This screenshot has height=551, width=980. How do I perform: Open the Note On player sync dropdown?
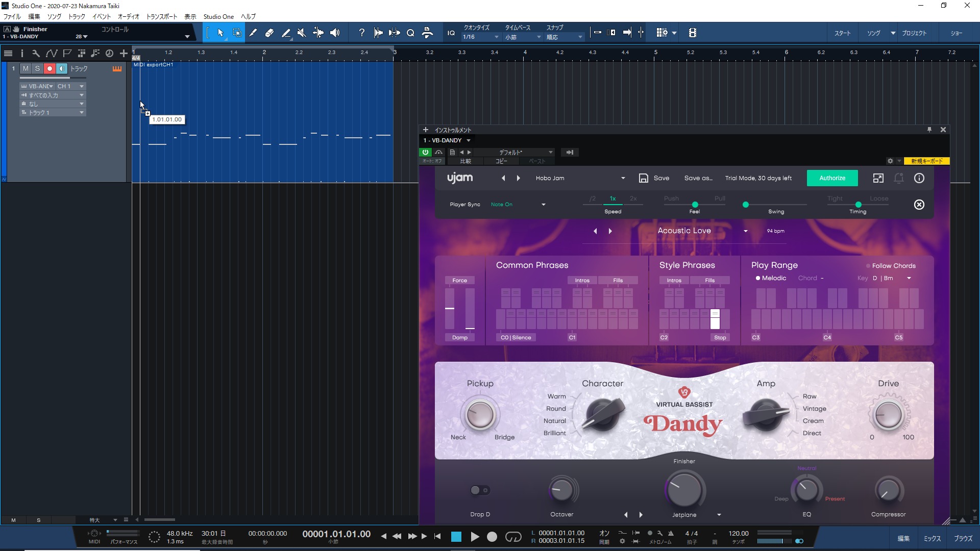[518, 205]
